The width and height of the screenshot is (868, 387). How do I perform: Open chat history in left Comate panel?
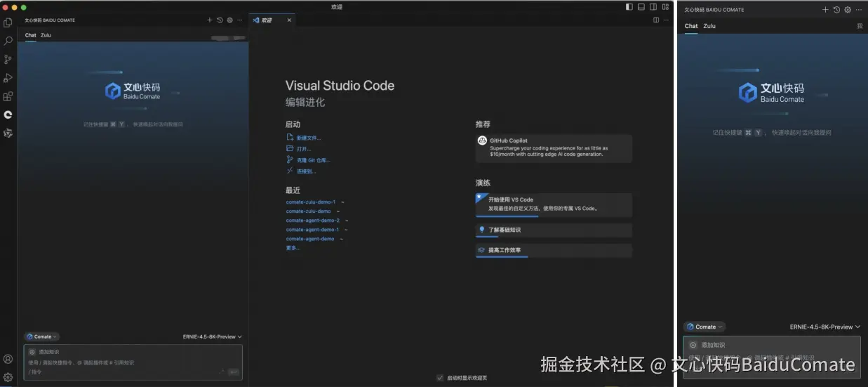point(220,20)
